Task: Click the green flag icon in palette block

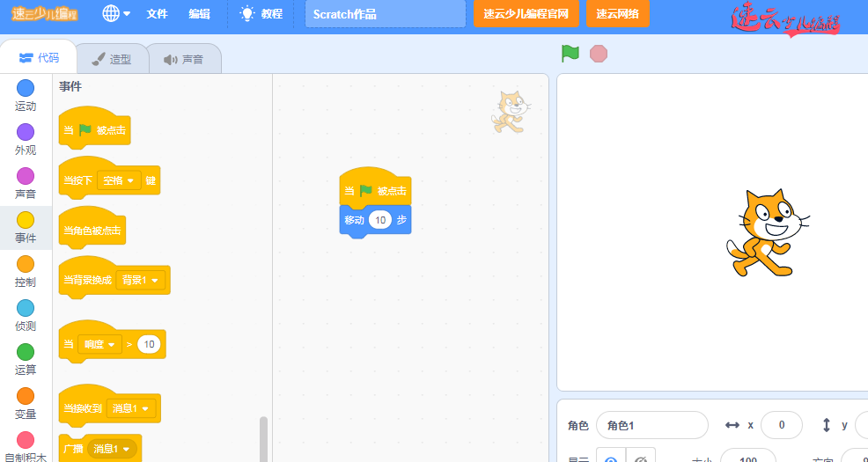Action: pyautogui.click(x=85, y=130)
